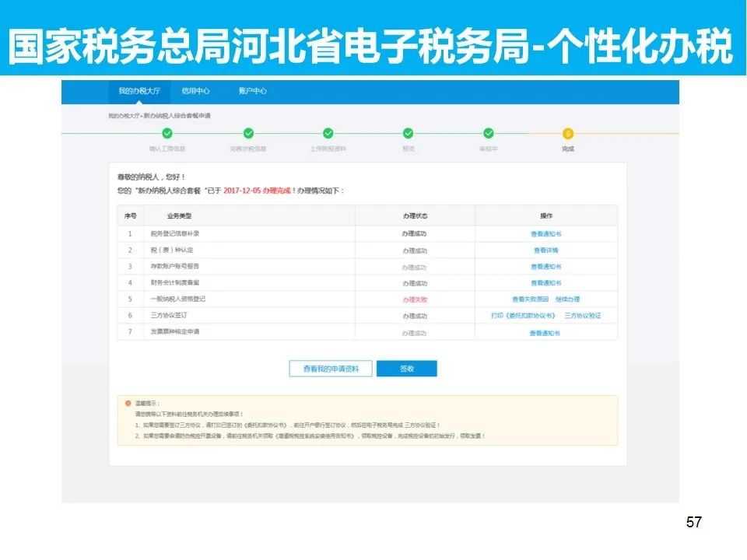Select the 确认工商信息 step label
This screenshot has height=560, width=747.
[x=167, y=149]
